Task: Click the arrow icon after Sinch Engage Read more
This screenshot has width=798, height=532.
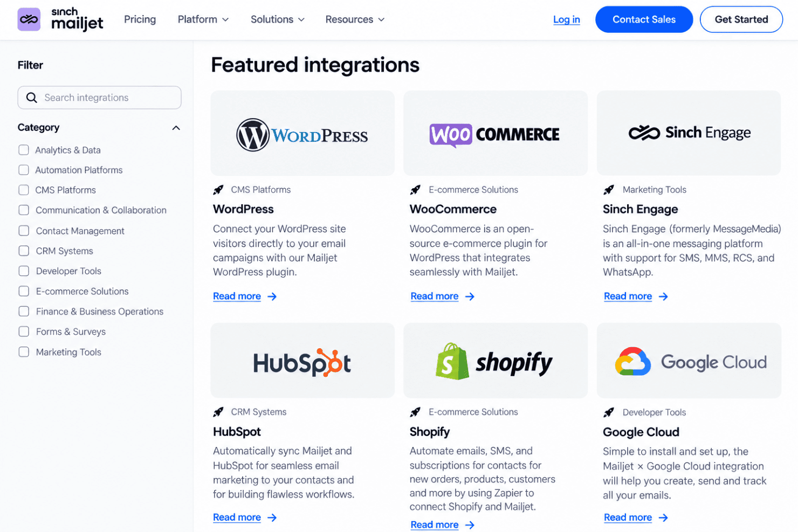Action: click(663, 296)
